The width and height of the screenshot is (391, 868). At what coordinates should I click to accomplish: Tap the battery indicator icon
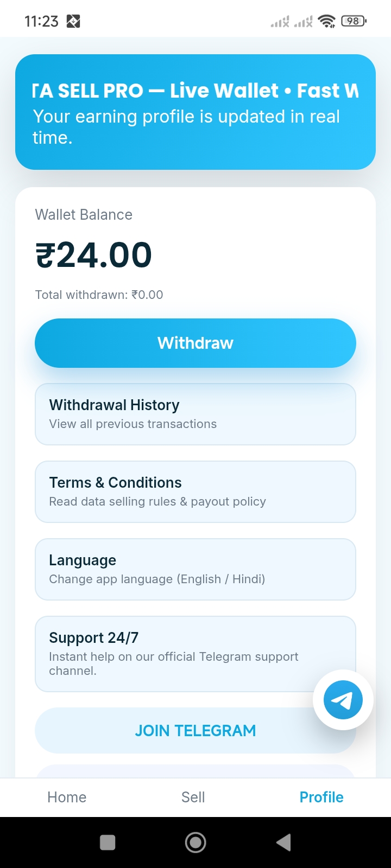click(x=354, y=21)
